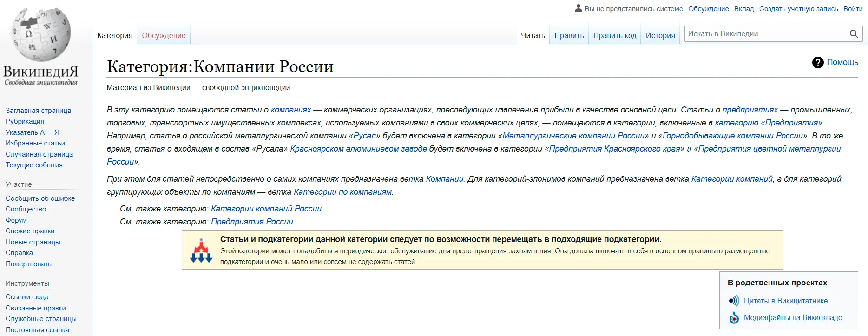Follow the предприятиях link
Viewport: 868px width, 336px height.
click(x=750, y=110)
